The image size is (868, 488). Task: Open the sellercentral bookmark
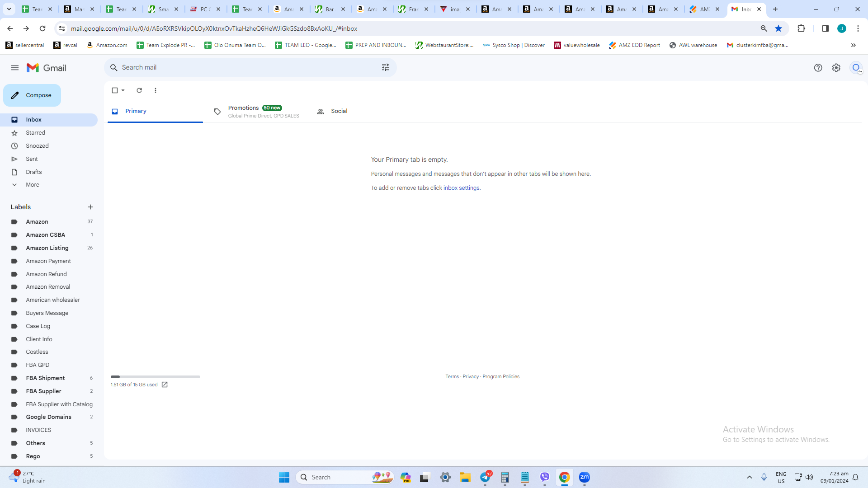tap(25, 45)
